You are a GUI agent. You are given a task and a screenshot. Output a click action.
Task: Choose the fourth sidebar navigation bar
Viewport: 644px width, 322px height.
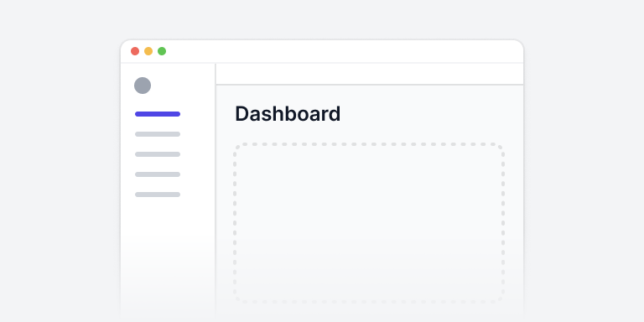[x=158, y=174]
